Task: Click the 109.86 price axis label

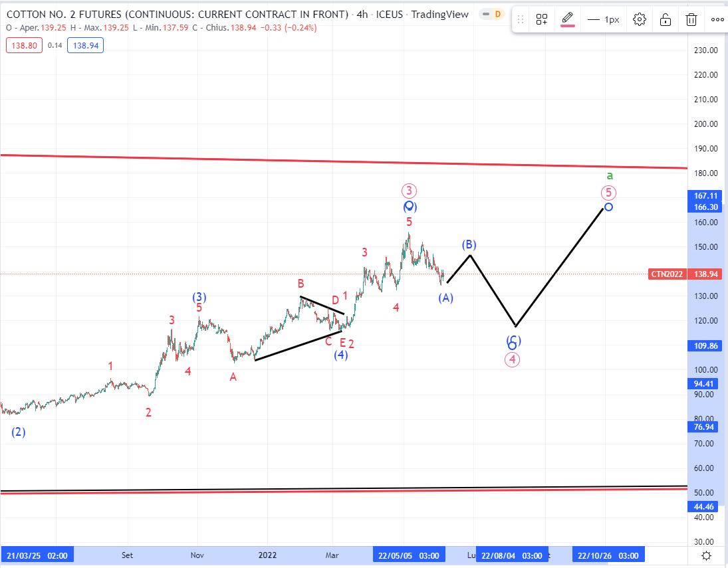Action: (x=705, y=345)
